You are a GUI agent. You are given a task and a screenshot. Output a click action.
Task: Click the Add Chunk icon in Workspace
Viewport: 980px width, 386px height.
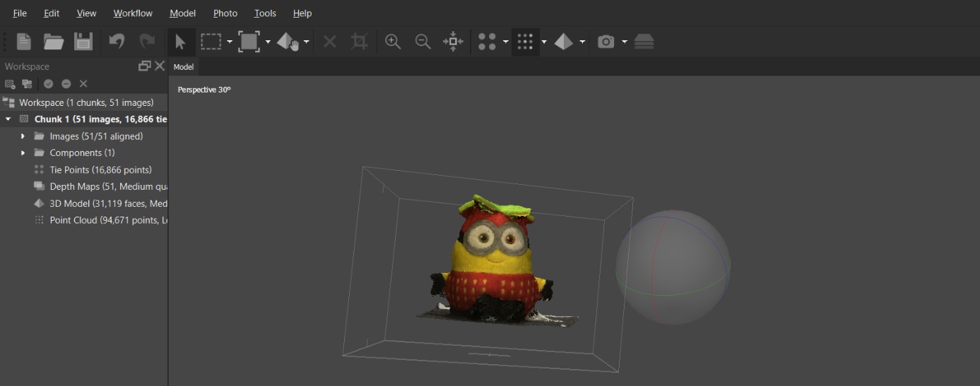click(x=10, y=84)
